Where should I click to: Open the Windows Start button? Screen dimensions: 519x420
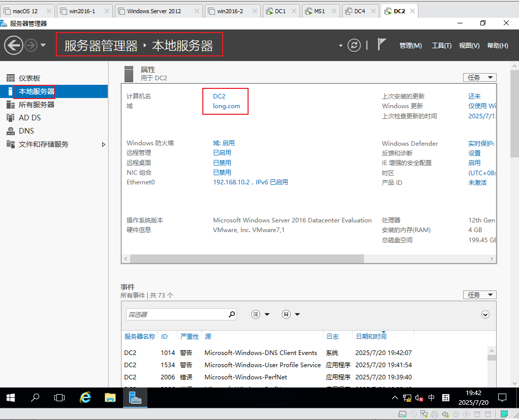pos(11,398)
